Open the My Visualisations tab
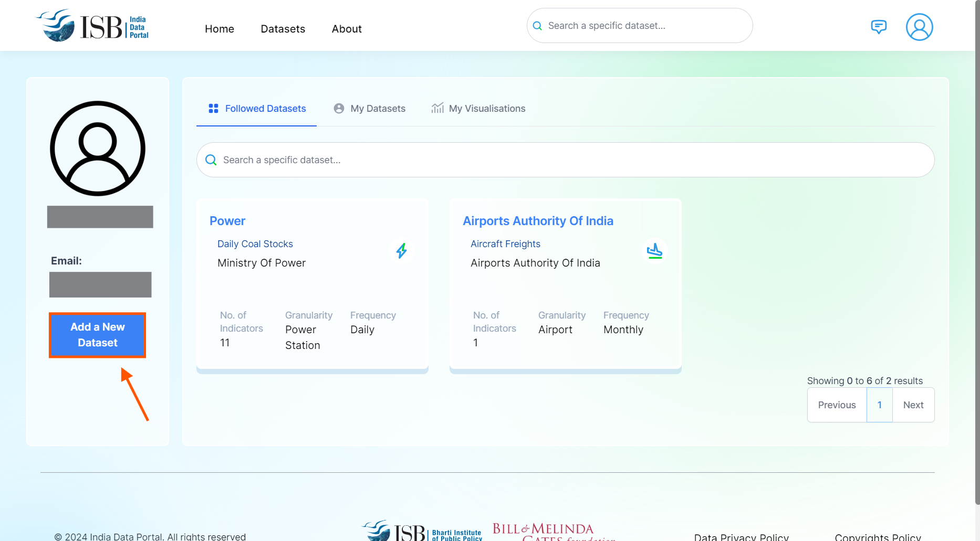The width and height of the screenshot is (980, 541). tap(478, 109)
